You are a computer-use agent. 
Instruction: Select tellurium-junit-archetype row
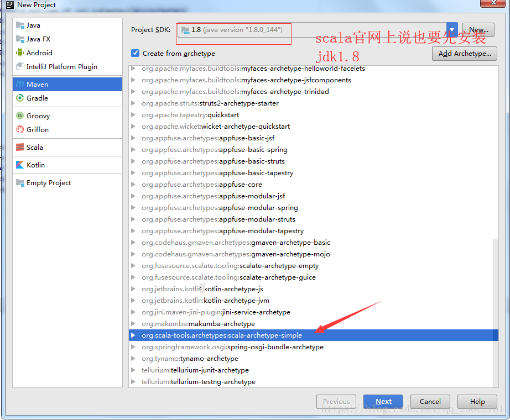coord(314,370)
